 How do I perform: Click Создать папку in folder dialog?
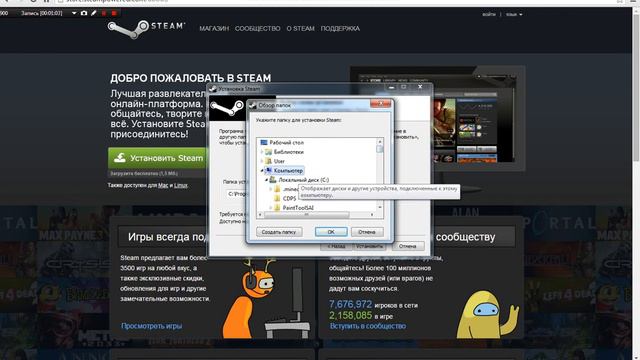click(x=279, y=232)
